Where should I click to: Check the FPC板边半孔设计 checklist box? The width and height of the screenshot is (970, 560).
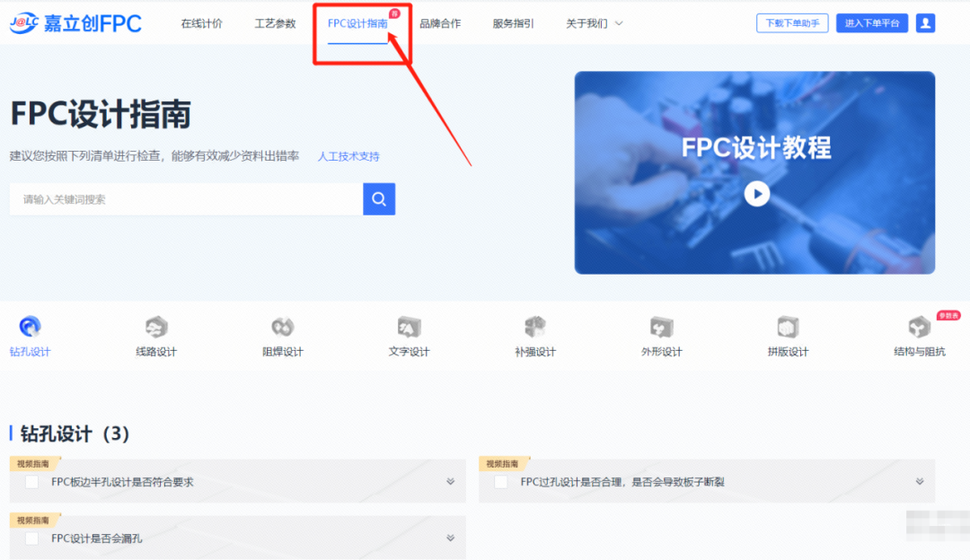pyautogui.click(x=32, y=482)
